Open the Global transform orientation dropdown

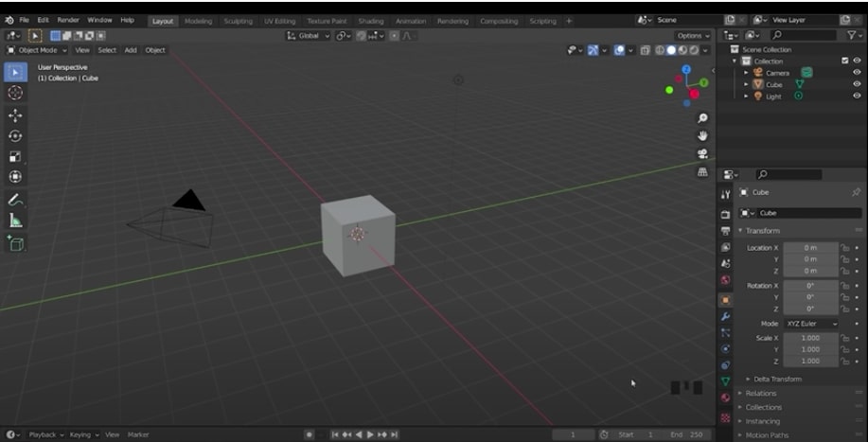click(309, 35)
